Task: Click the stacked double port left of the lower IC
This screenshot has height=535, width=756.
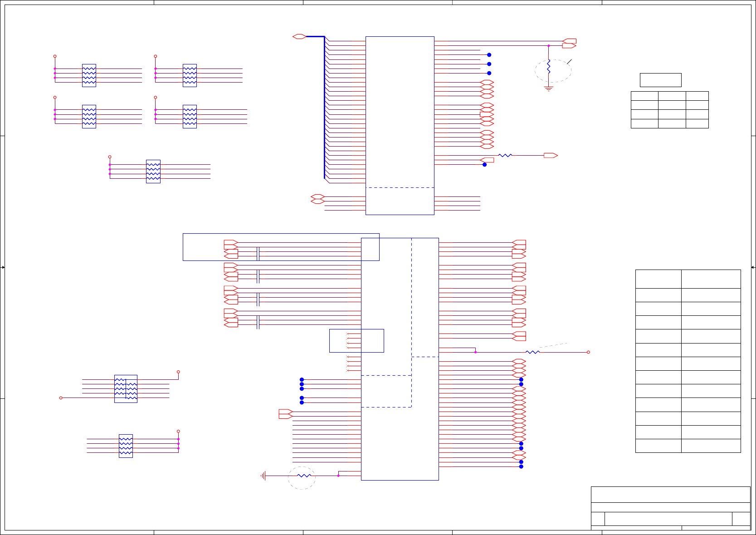Action: coord(285,414)
